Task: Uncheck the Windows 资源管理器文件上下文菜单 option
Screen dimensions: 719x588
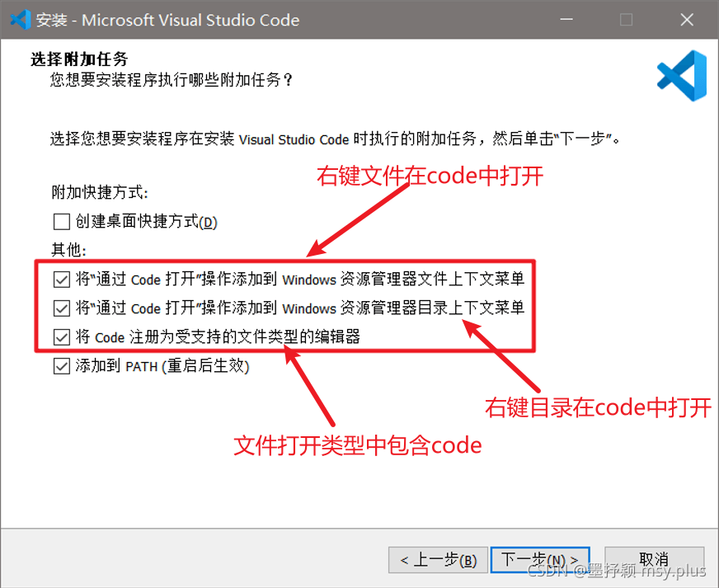Action: click(62, 280)
